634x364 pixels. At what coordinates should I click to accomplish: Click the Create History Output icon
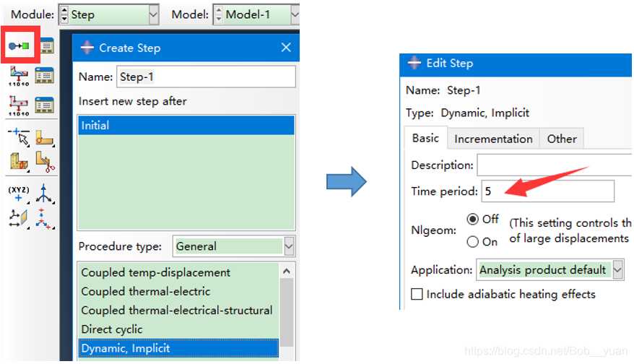coord(18,105)
